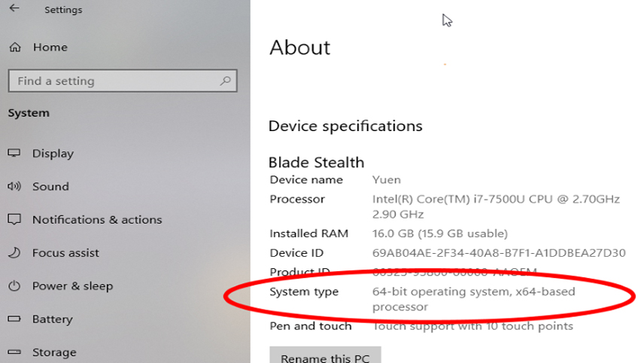Click the Notifications & actions icon
The image size is (644, 363).
[14, 219]
